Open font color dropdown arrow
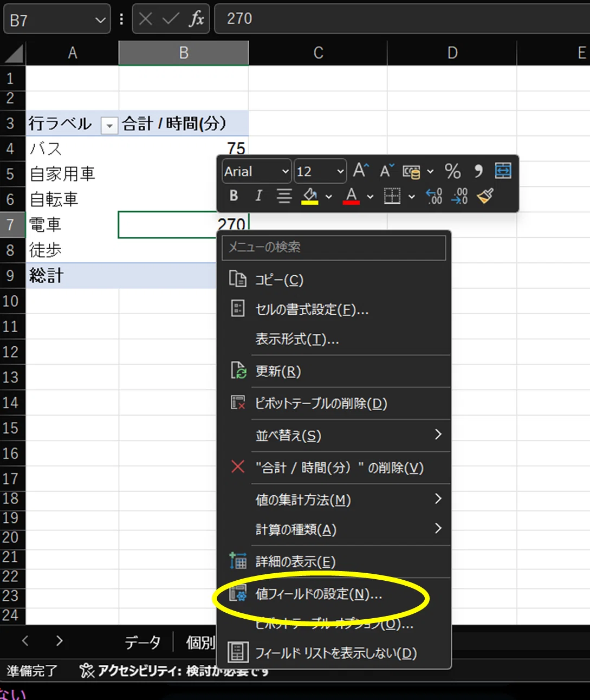 click(370, 197)
